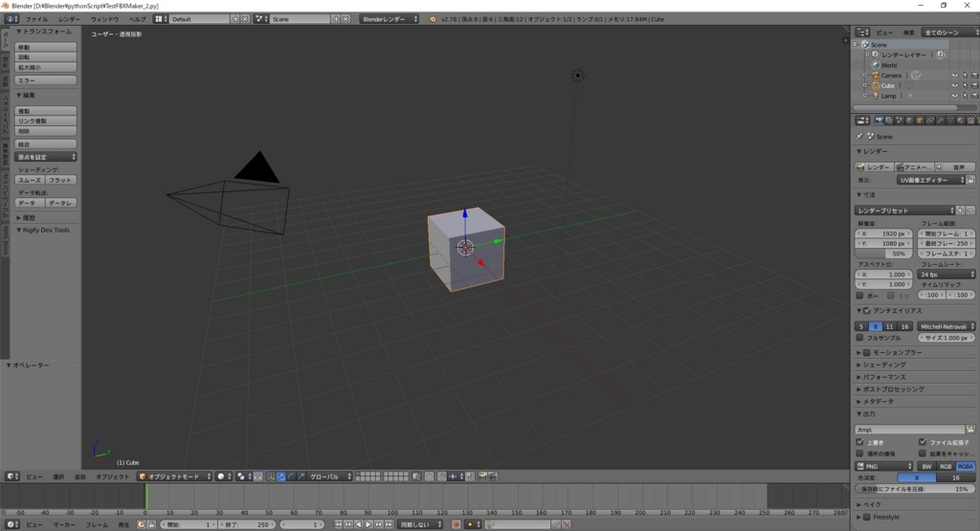
Task: Open Object tab cube icon in properties
Action: pyautogui.click(x=920, y=121)
